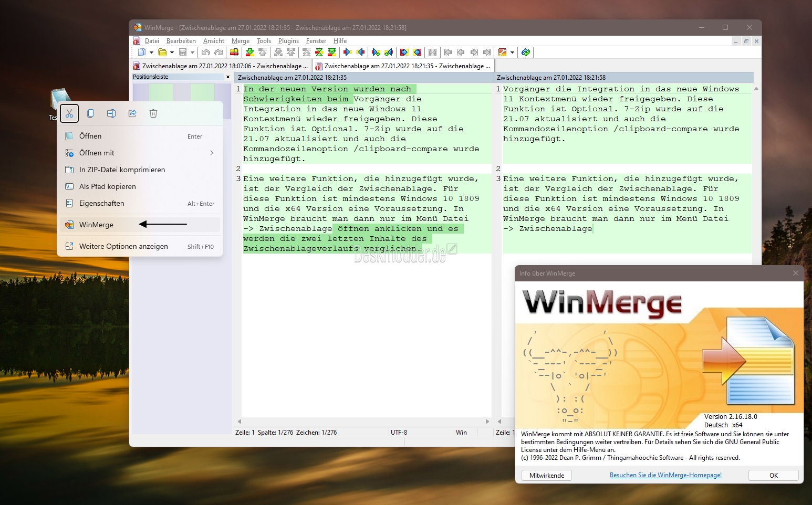The height and width of the screenshot is (505, 812).
Task: Click the Save diskette toolbar icon
Action: click(183, 52)
